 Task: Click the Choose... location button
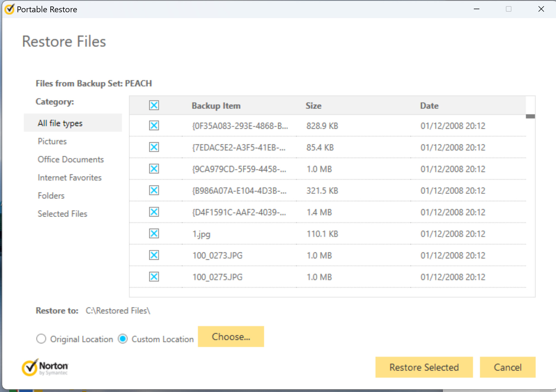coord(231,337)
